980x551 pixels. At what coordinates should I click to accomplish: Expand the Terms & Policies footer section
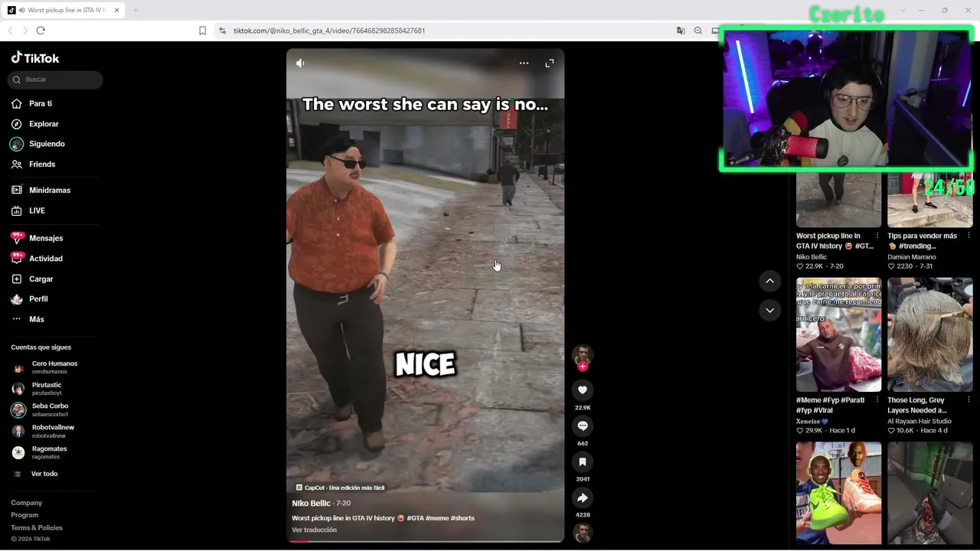(37, 528)
